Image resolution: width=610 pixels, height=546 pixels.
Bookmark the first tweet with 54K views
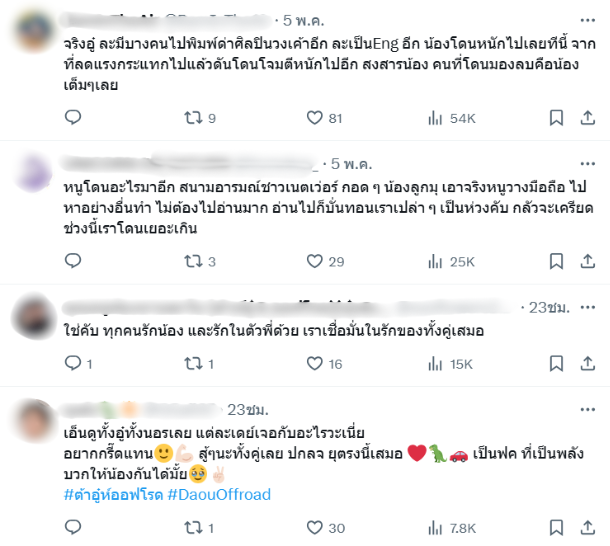tap(556, 118)
